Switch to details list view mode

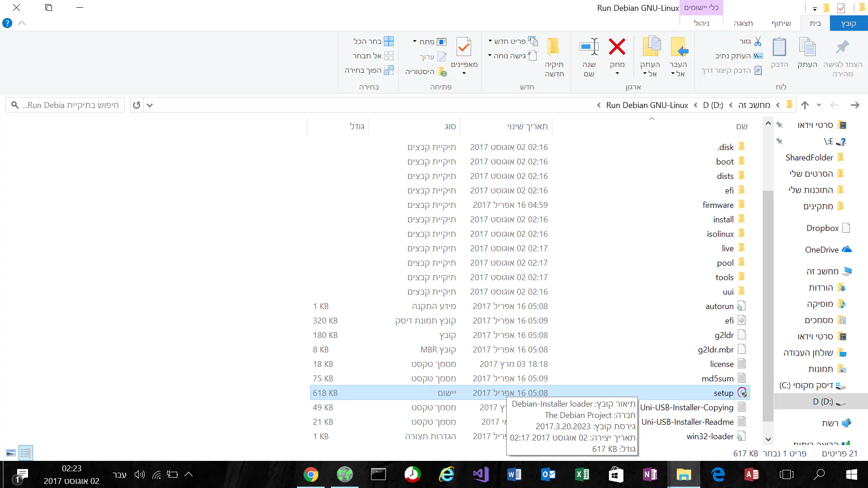click(25, 453)
